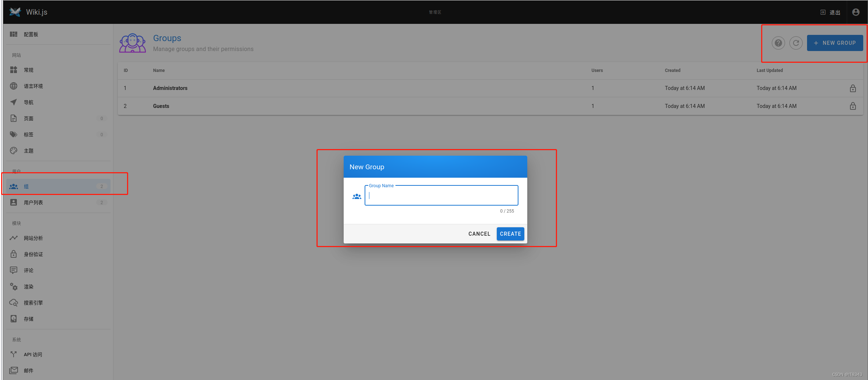
Task: Open the 配置板 menu item
Action: click(x=58, y=34)
